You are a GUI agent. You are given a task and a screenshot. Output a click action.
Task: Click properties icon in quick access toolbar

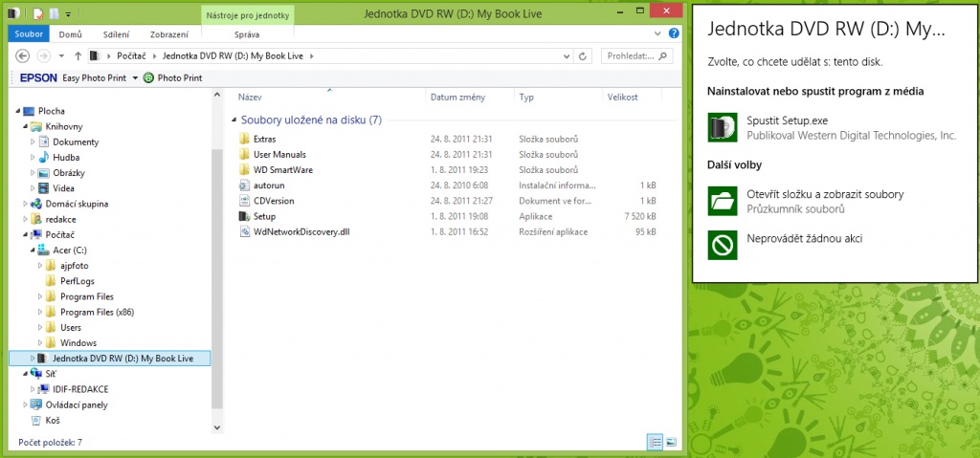[x=38, y=13]
